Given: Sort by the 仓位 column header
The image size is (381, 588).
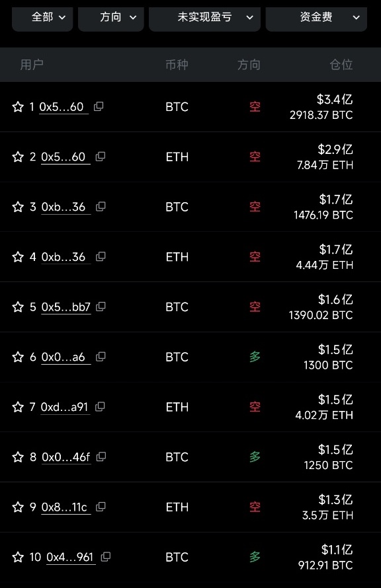Looking at the screenshot, I should tap(341, 65).
